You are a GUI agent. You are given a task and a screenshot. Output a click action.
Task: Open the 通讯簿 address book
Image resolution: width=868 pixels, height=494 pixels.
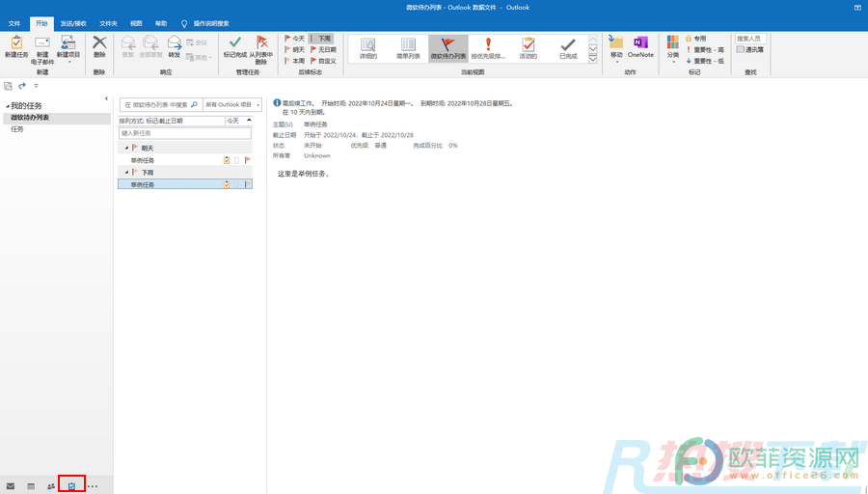[x=750, y=49]
